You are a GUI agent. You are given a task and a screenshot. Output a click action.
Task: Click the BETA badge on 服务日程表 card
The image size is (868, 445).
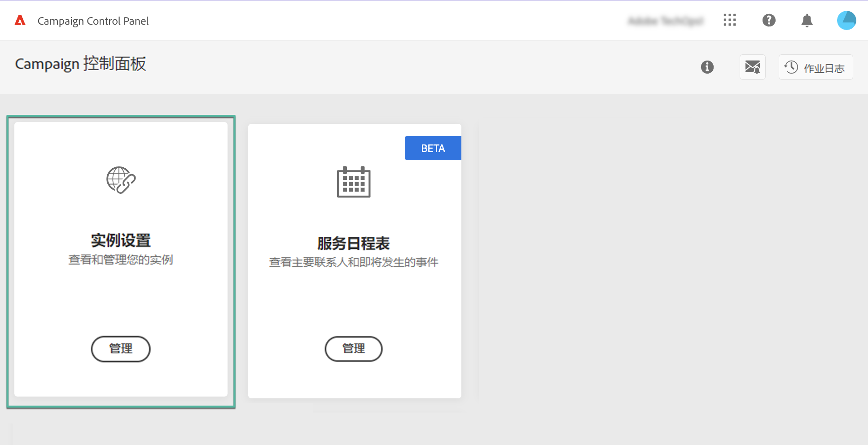(433, 148)
